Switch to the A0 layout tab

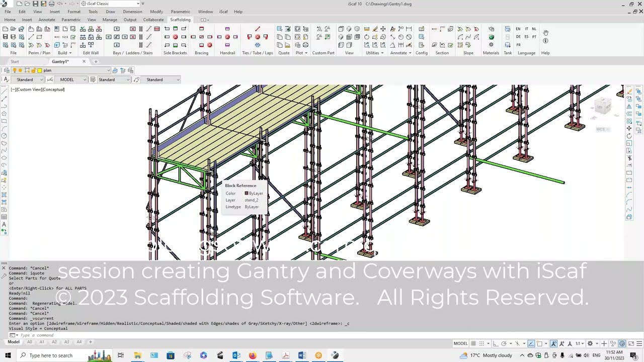[29, 342]
